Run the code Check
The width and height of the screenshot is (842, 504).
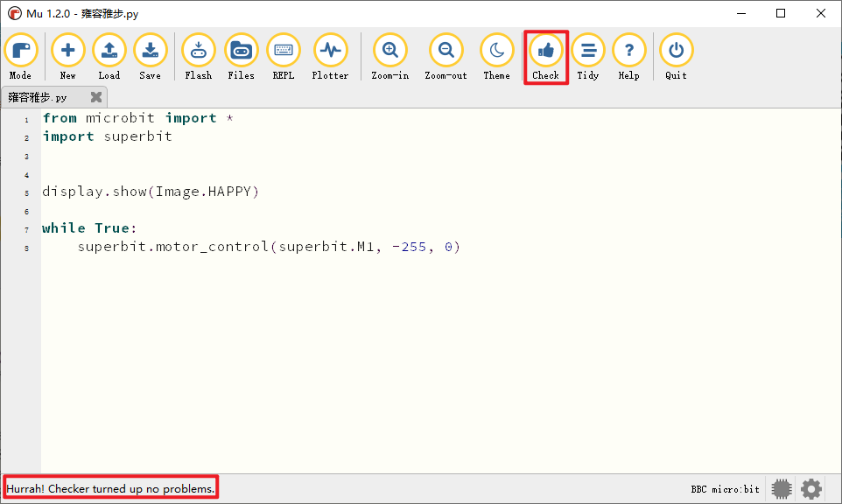point(545,56)
